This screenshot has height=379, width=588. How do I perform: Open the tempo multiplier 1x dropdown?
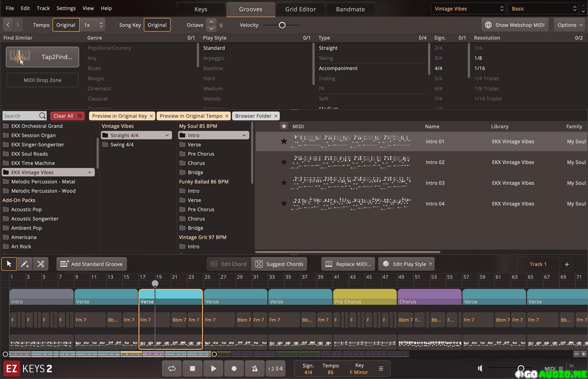[x=93, y=25]
